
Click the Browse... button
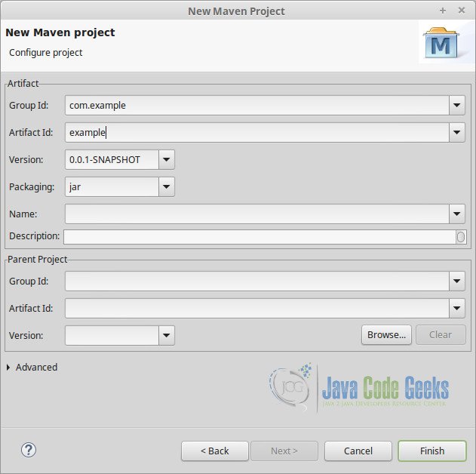pyautogui.click(x=386, y=335)
